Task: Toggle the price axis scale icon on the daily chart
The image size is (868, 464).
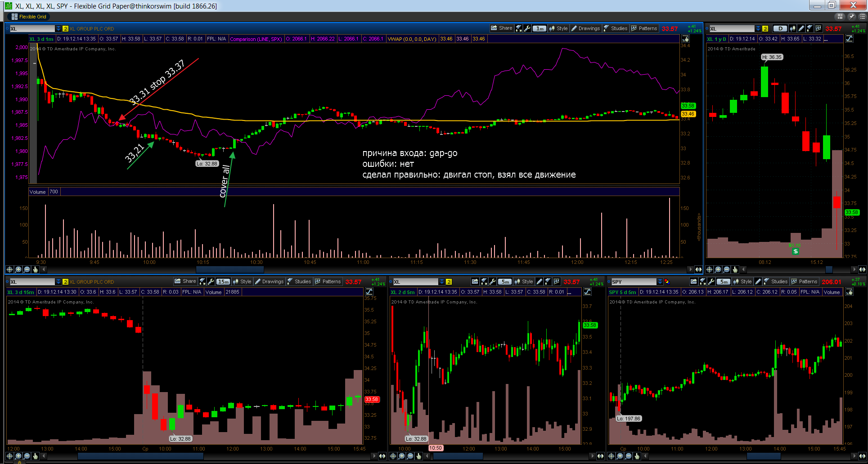Action: tap(849, 39)
